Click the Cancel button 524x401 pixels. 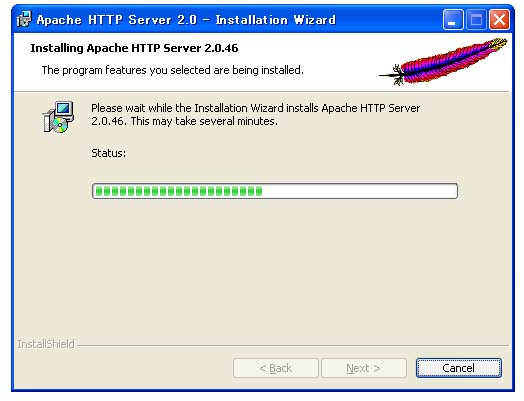(458, 368)
